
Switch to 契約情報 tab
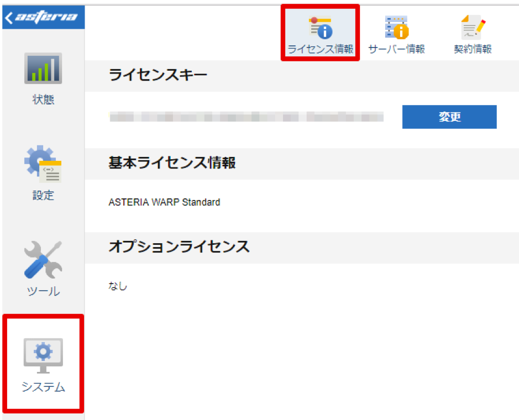(473, 34)
